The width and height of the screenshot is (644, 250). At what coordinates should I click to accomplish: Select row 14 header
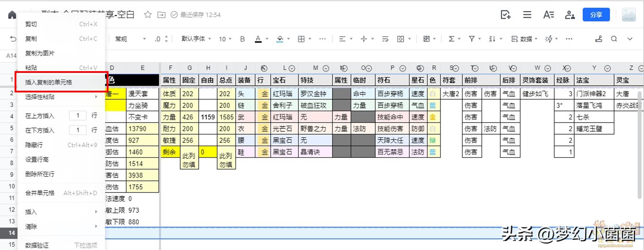(x=9, y=233)
